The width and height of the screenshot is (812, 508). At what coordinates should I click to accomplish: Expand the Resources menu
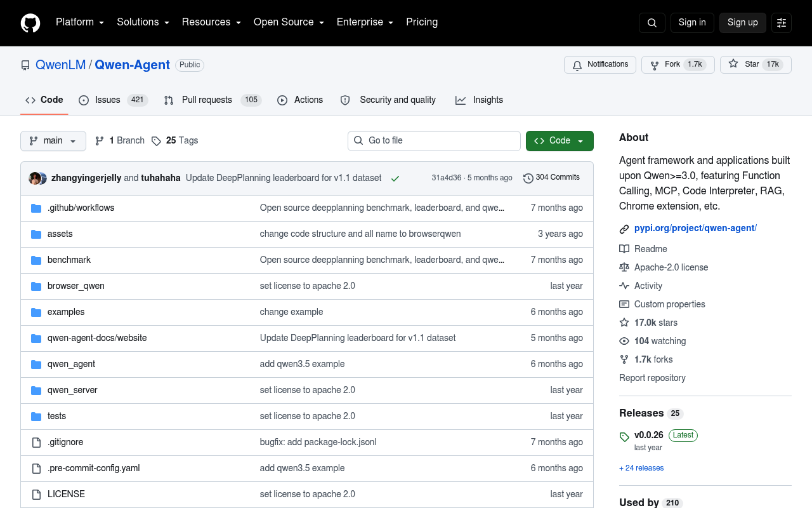[211, 22]
